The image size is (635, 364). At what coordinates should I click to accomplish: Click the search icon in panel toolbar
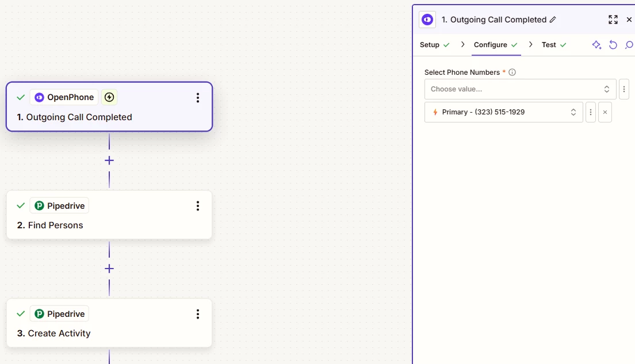point(629,44)
